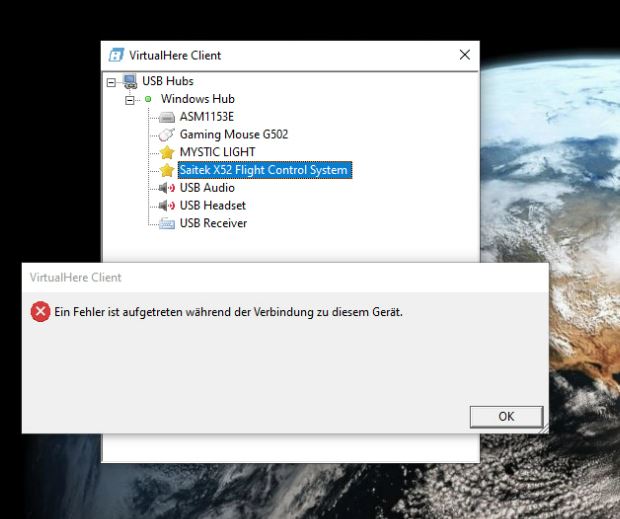The width and height of the screenshot is (620, 519).
Task: Click the star icon beside Saitek X52
Action: coord(167,170)
